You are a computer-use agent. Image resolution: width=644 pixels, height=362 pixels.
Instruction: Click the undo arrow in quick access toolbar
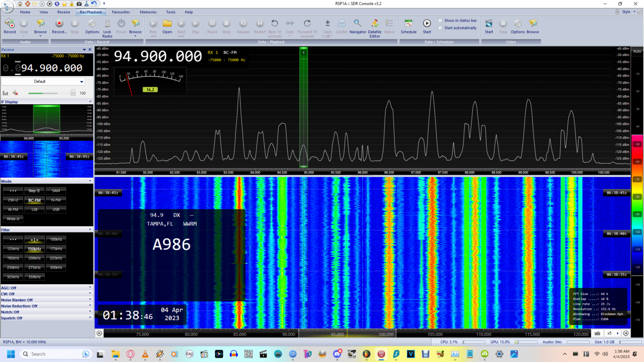tap(94, 4)
